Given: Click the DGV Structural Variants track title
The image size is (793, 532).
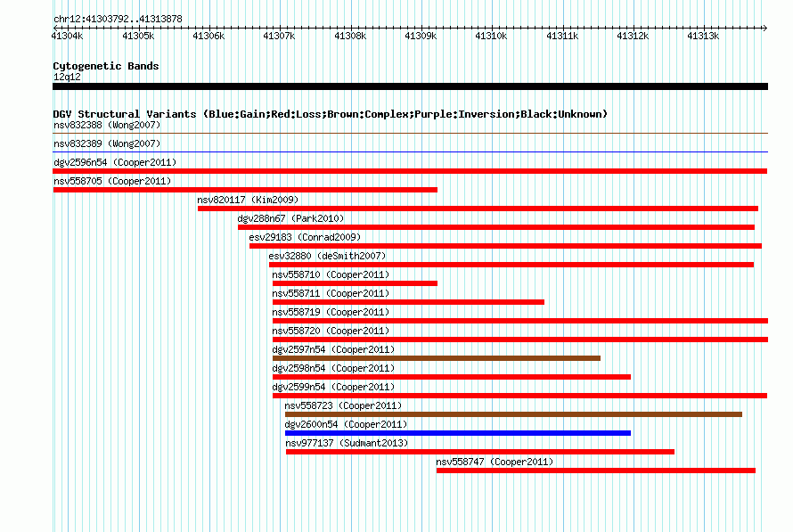Looking at the screenshot, I should click(330, 114).
